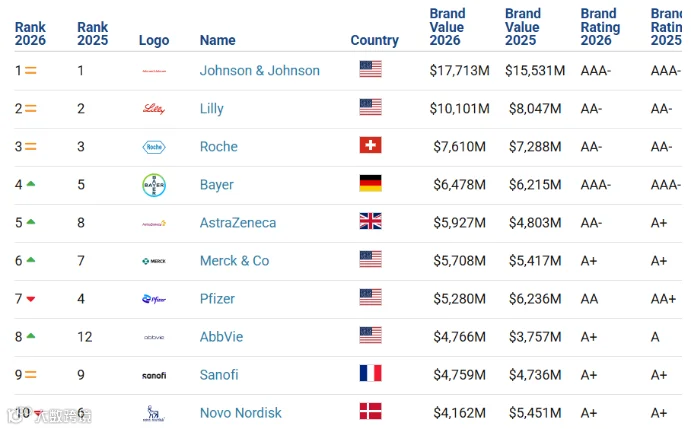The height and width of the screenshot is (430, 692).
Task: Click the Switzerland flag in Roche row
Action: click(x=370, y=145)
